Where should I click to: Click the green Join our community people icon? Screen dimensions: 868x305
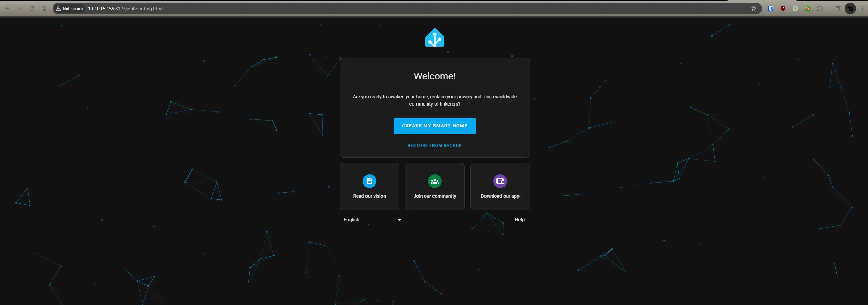click(435, 181)
